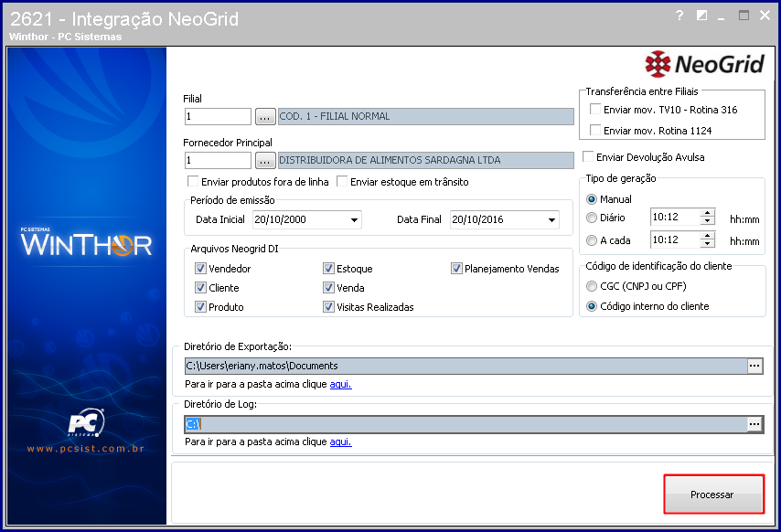Enable Enviar mov. Rotina 1124
The width and height of the screenshot is (781, 532).
(595, 131)
